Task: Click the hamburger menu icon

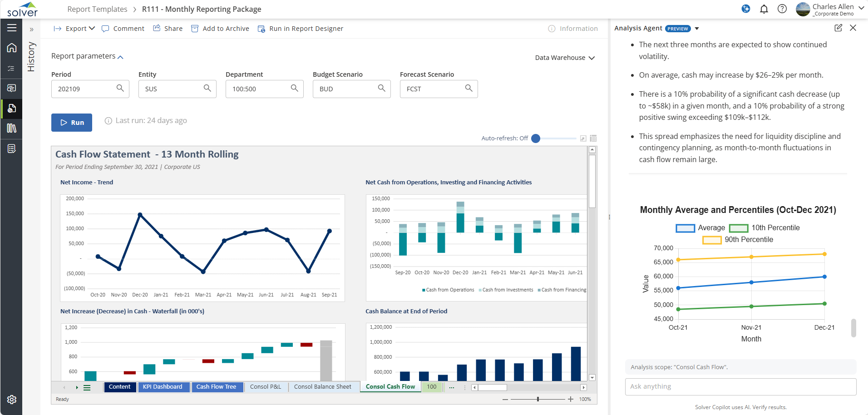Action: 12,28
